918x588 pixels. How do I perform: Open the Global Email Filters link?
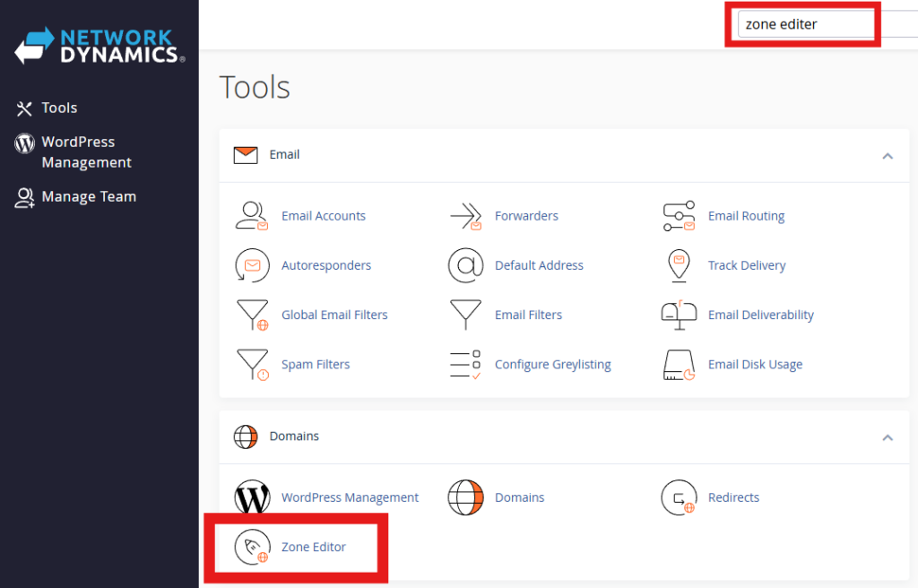334,315
